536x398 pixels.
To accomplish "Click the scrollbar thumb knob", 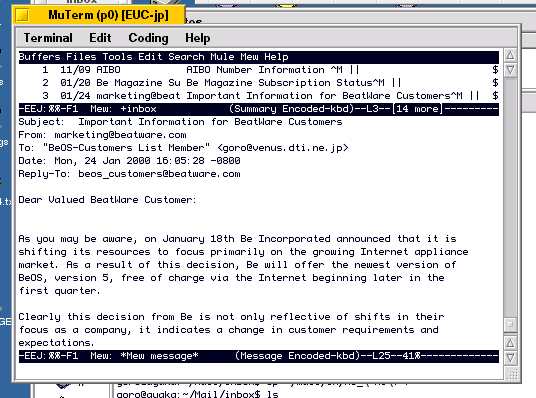I will (x=510, y=324).
